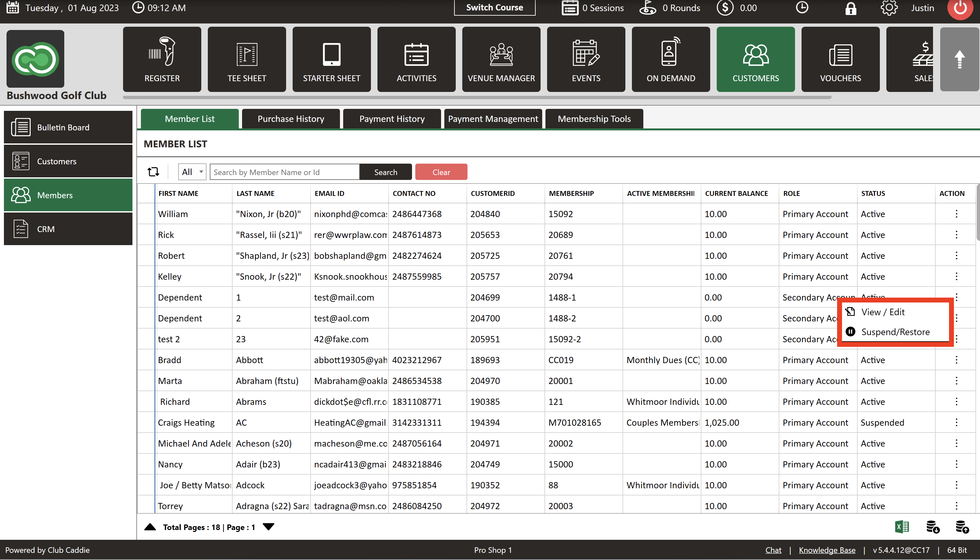The height and width of the screenshot is (560, 980).
Task: Click the red power button
Action: (960, 8)
